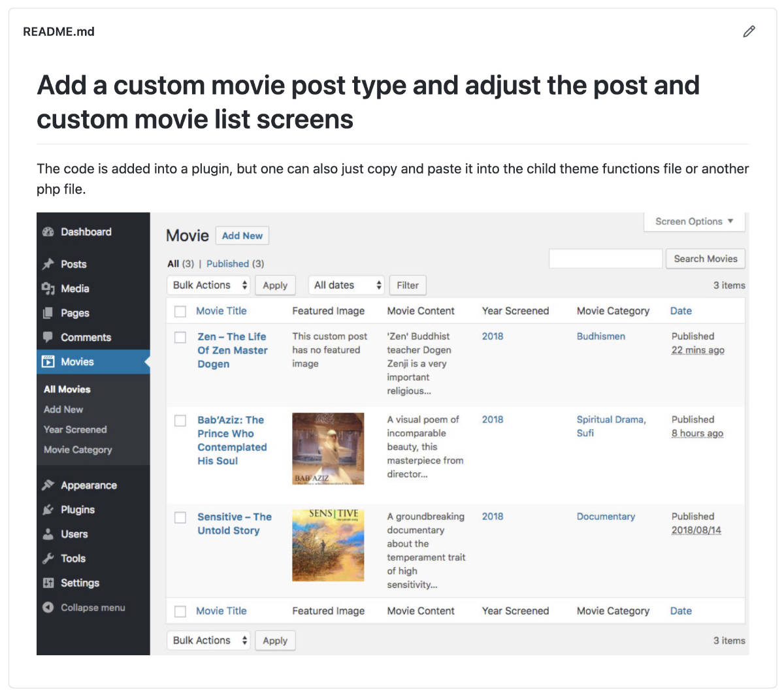
Task: Click the Comments speech bubble icon
Action: tap(48, 337)
